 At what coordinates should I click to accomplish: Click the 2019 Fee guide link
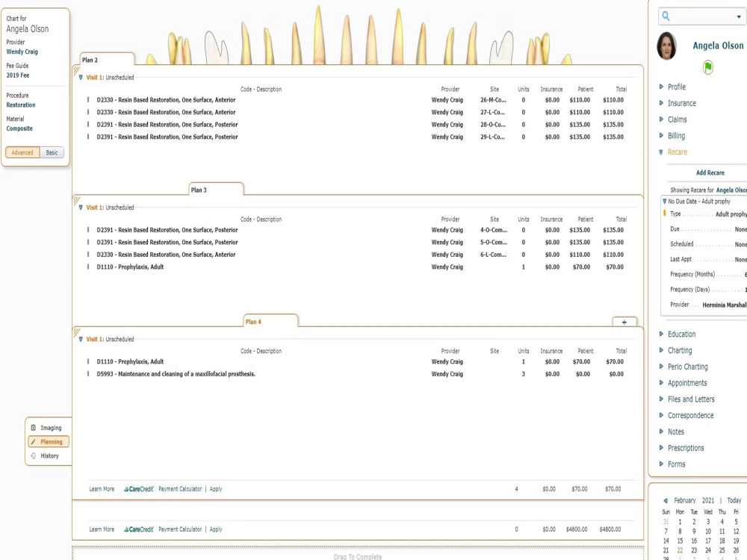click(18, 75)
